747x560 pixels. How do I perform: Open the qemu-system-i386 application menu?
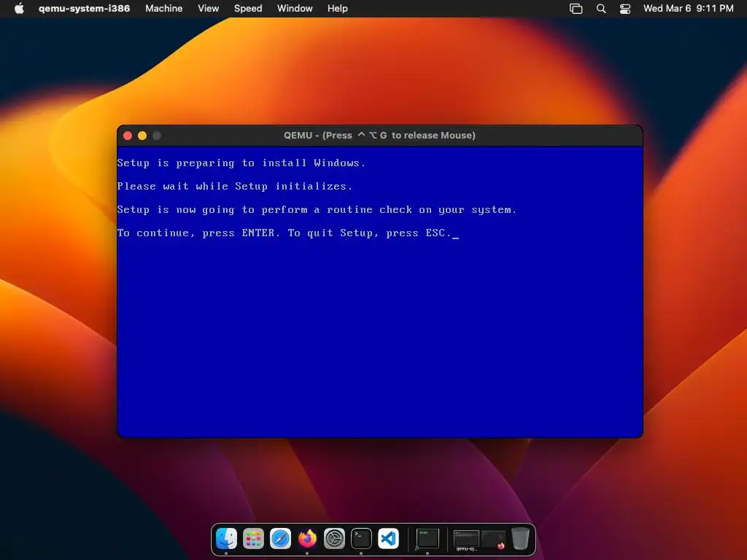(x=84, y=9)
